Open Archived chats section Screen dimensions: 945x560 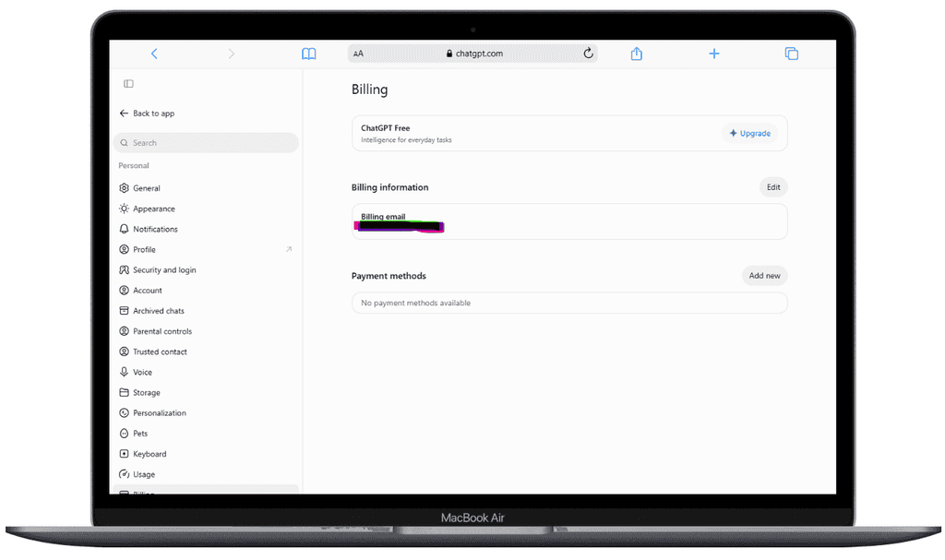pos(206,311)
